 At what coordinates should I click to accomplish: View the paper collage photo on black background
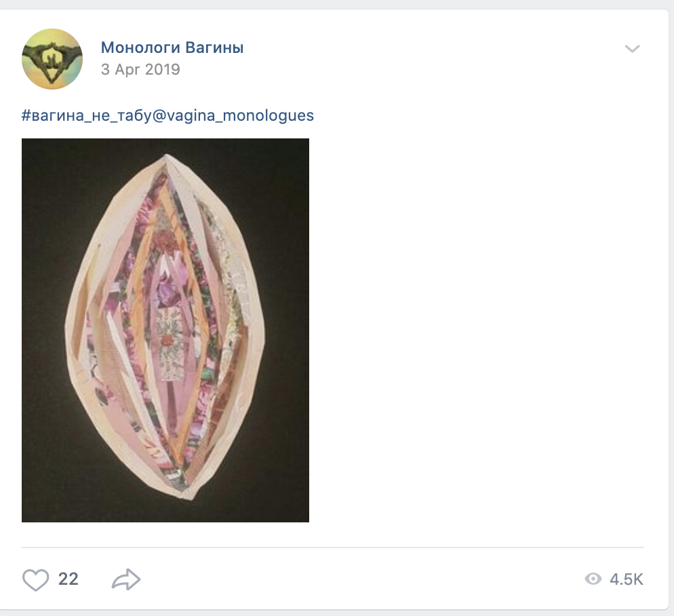(x=165, y=330)
